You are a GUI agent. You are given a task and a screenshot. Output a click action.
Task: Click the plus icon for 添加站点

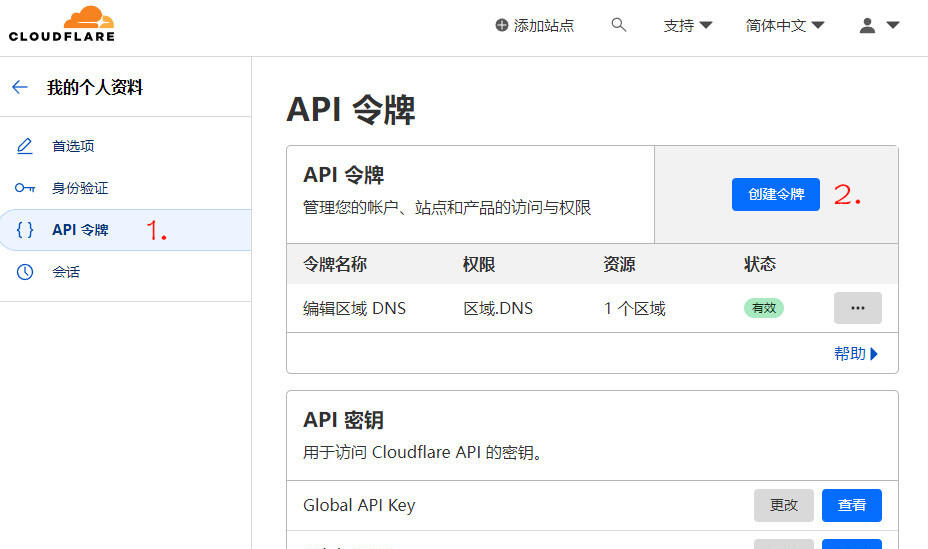point(501,25)
